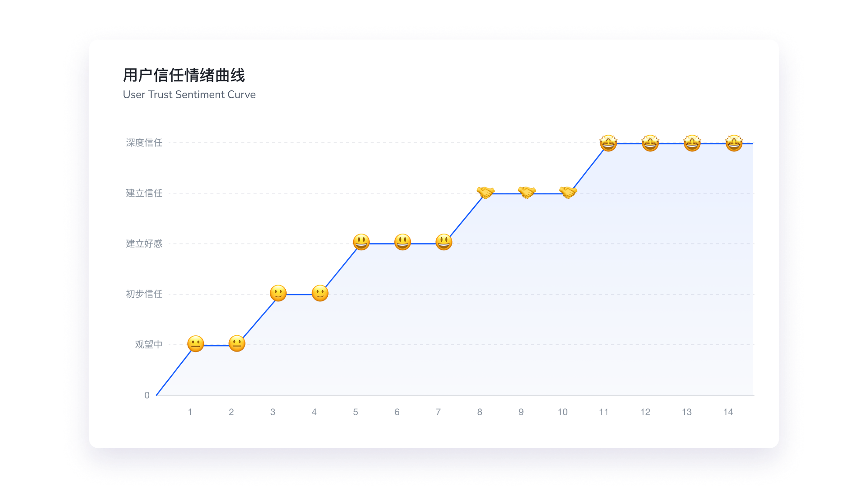The width and height of the screenshot is (868, 488).
Task: Click the neutral-face emoji at day 2
Action: coord(237,344)
